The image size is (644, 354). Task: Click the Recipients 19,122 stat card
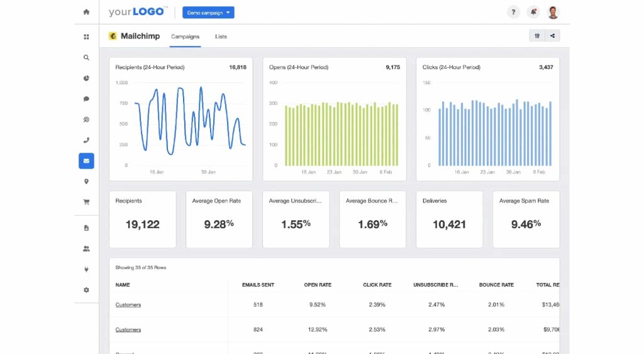tap(143, 219)
